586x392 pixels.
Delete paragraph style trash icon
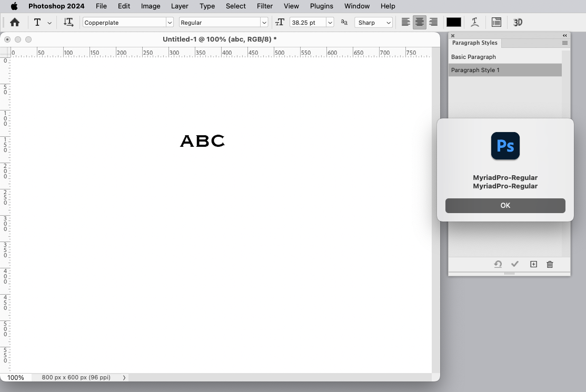550,264
